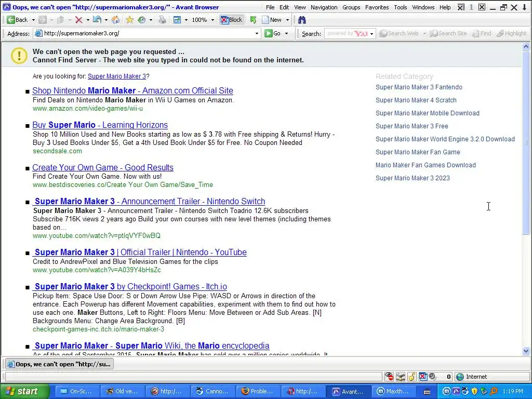532x399 pixels.
Task: Click the Windows Start button
Action: 24,392
